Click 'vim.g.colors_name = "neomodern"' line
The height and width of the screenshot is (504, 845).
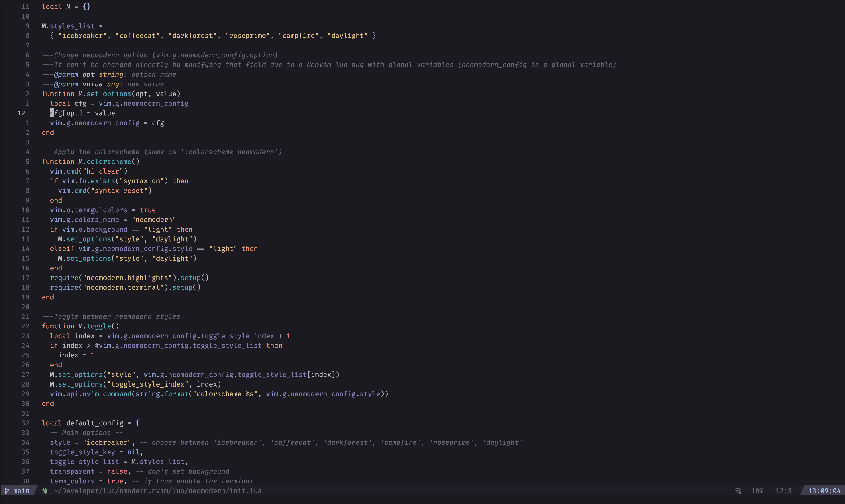(x=113, y=219)
